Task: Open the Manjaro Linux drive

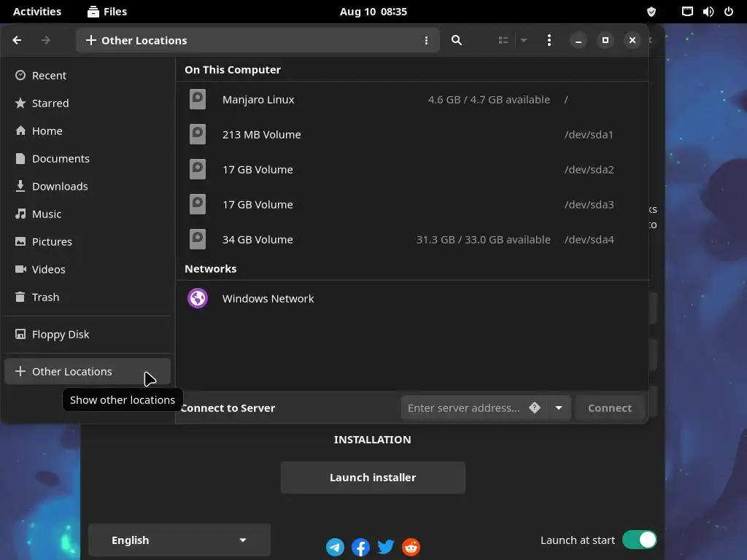Action: [x=412, y=99]
